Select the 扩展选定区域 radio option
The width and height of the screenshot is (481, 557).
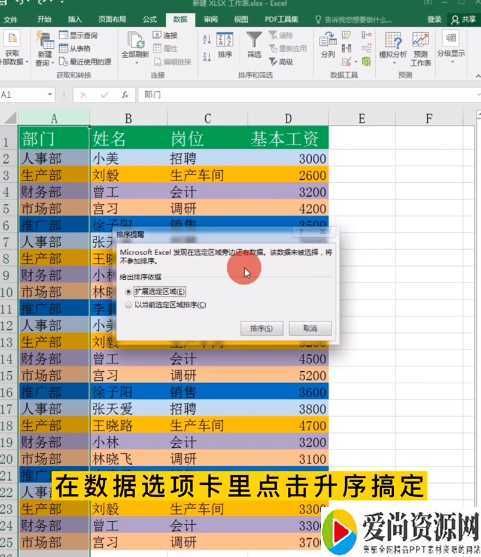(128, 292)
